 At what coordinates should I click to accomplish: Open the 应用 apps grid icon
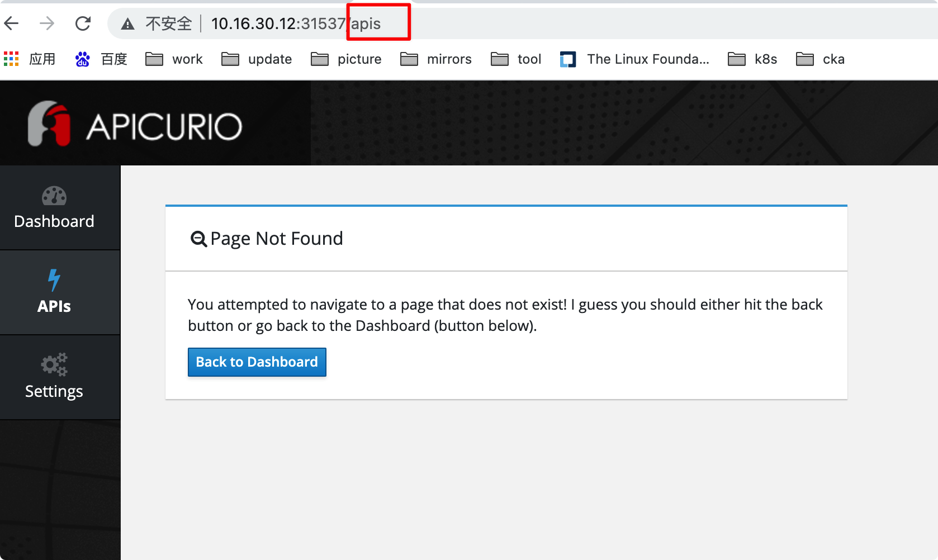(x=11, y=59)
